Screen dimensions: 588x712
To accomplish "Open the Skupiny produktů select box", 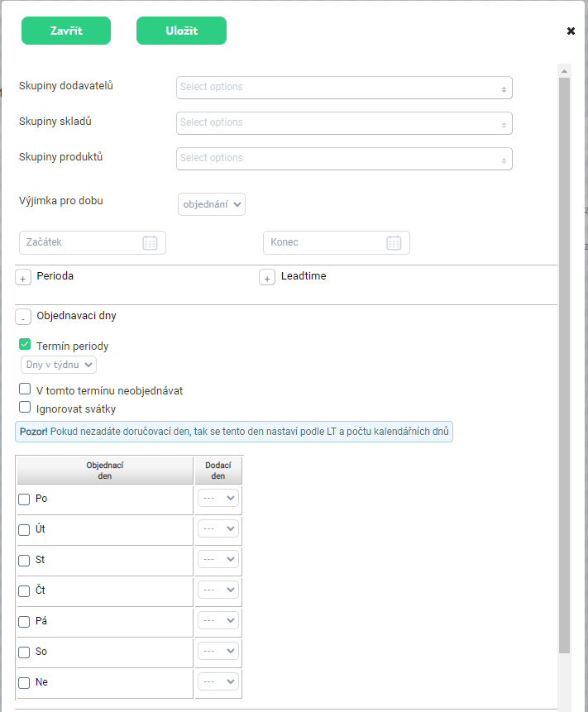I will point(344,159).
